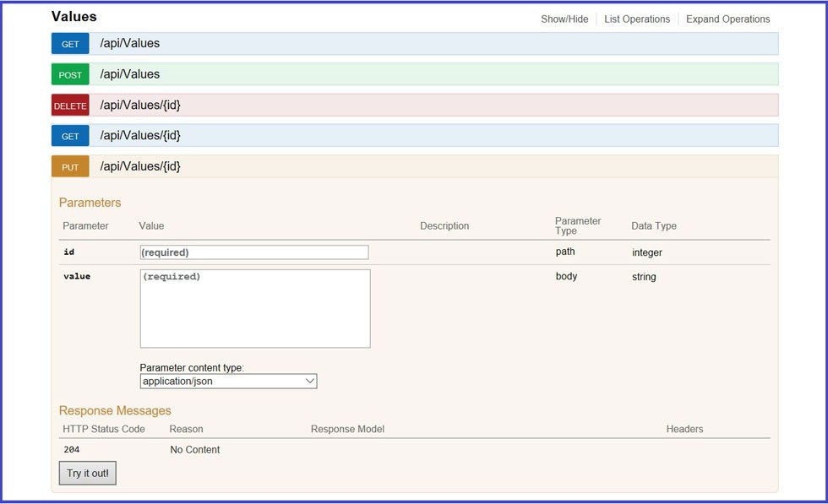Image resolution: width=828 pixels, height=504 pixels.
Task: Click the Expand Operations link
Action: pyautogui.click(x=727, y=19)
